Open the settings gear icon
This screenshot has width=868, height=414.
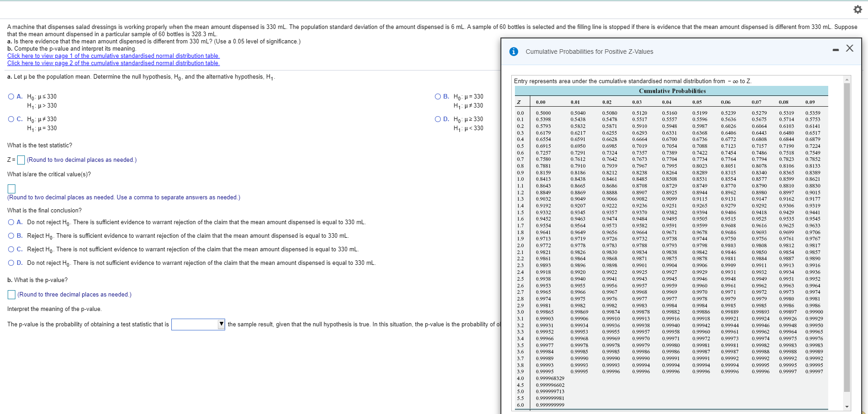click(858, 9)
